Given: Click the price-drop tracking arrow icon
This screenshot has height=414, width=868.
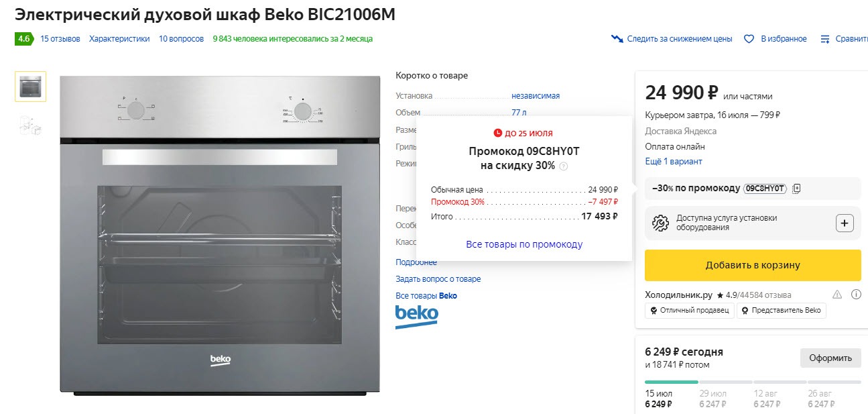Looking at the screenshot, I should pos(618,38).
